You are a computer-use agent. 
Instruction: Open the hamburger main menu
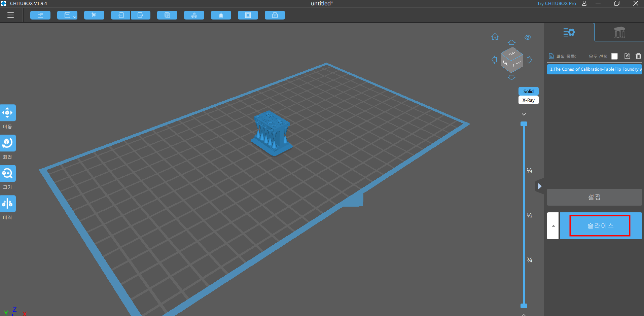click(10, 15)
